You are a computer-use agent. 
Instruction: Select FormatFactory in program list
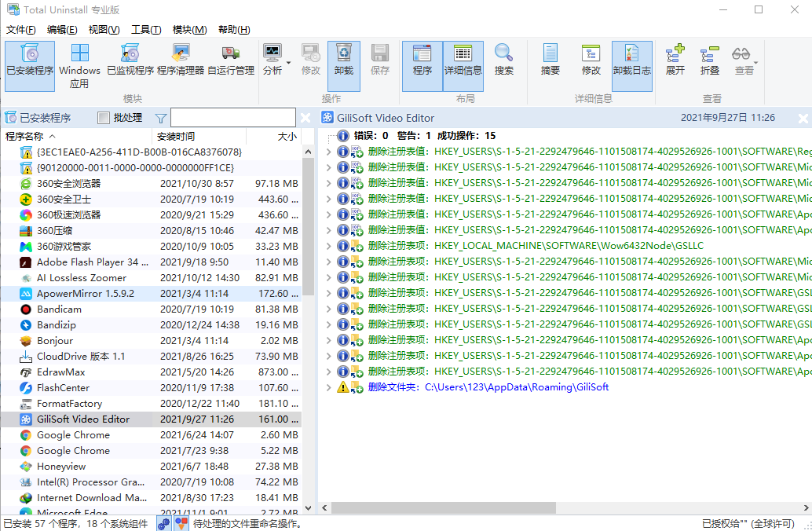point(152,404)
